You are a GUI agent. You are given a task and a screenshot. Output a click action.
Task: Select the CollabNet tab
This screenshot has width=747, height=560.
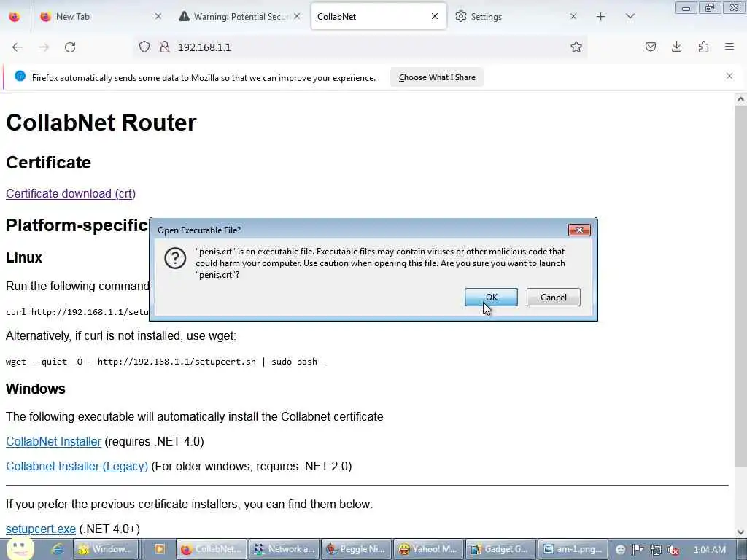coord(379,17)
